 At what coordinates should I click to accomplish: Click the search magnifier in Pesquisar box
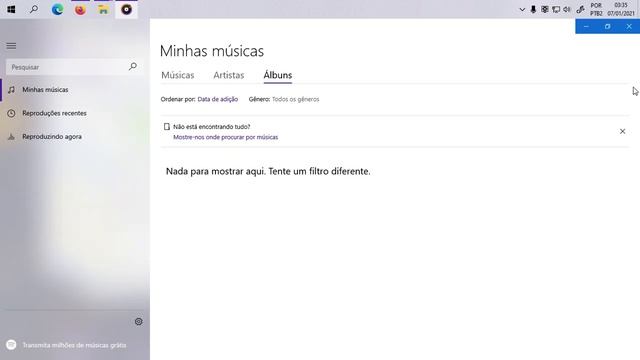click(x=133, y=67)
